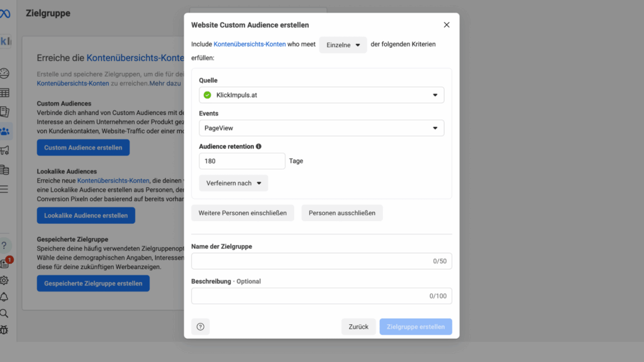Click the Personen ausschließen button
Image resolution: width=644 pixels, height=362 pixels.
coord(342,213)
